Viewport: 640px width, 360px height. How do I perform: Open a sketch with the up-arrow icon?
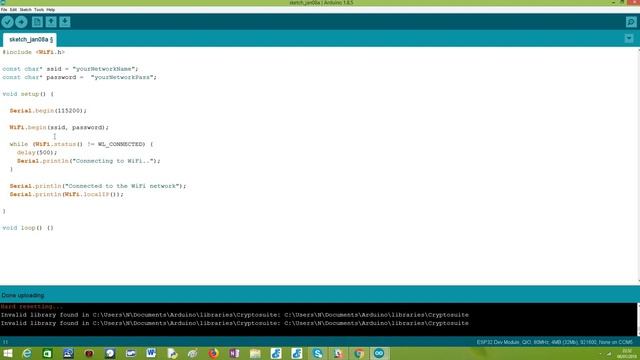(51, 22)
